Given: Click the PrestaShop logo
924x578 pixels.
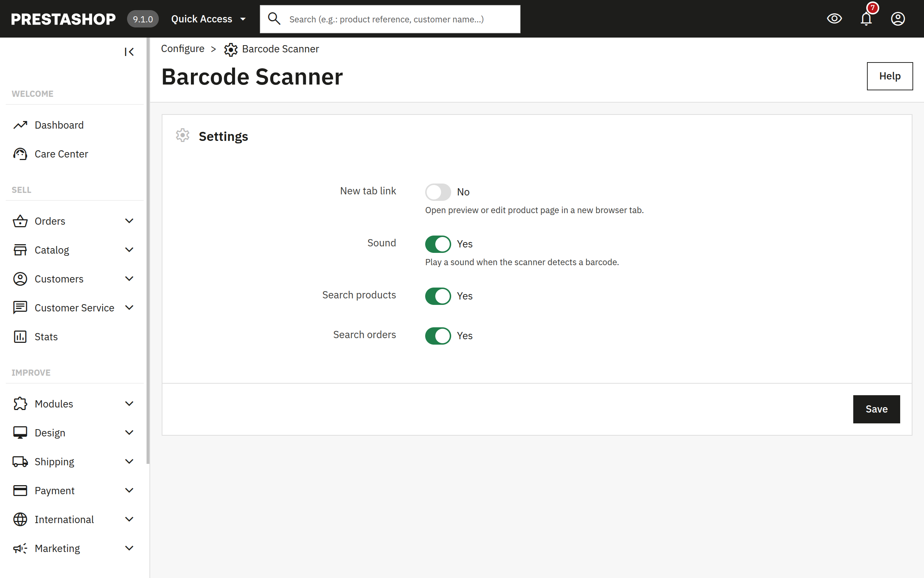Looking at the screenshot, I should (63, 19).
